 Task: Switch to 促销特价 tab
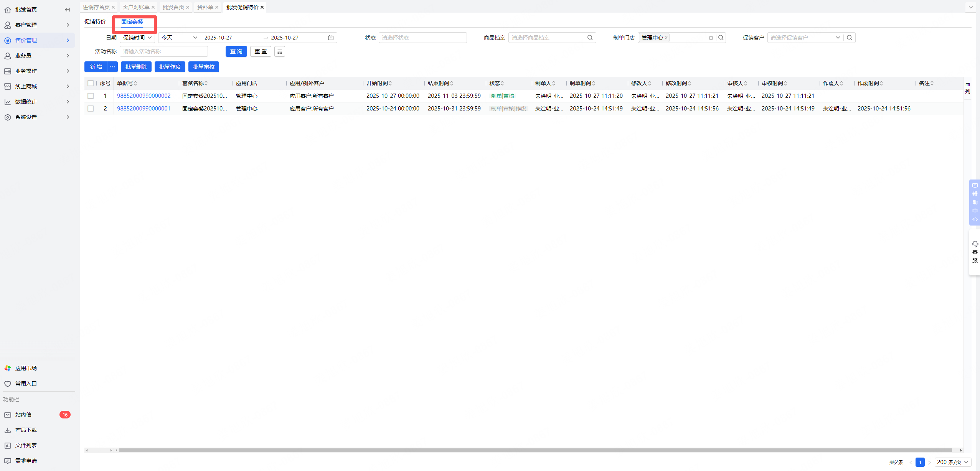click(x=95, y=21)
